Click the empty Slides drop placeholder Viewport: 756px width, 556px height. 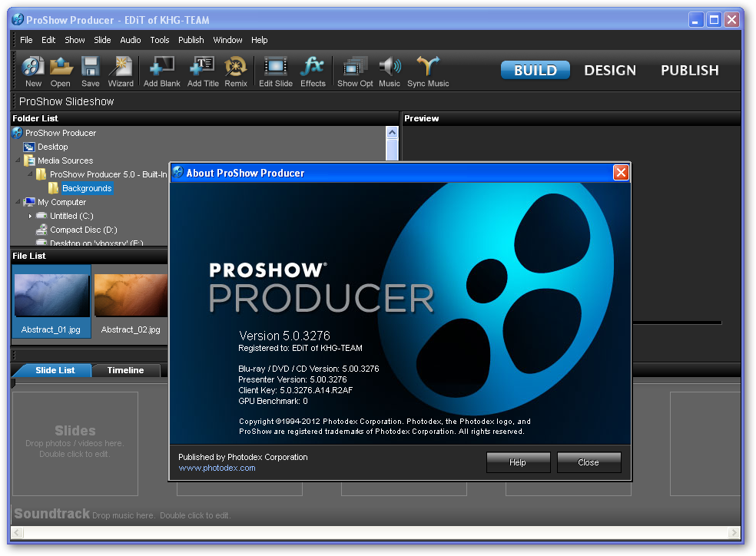click(75, 443)
